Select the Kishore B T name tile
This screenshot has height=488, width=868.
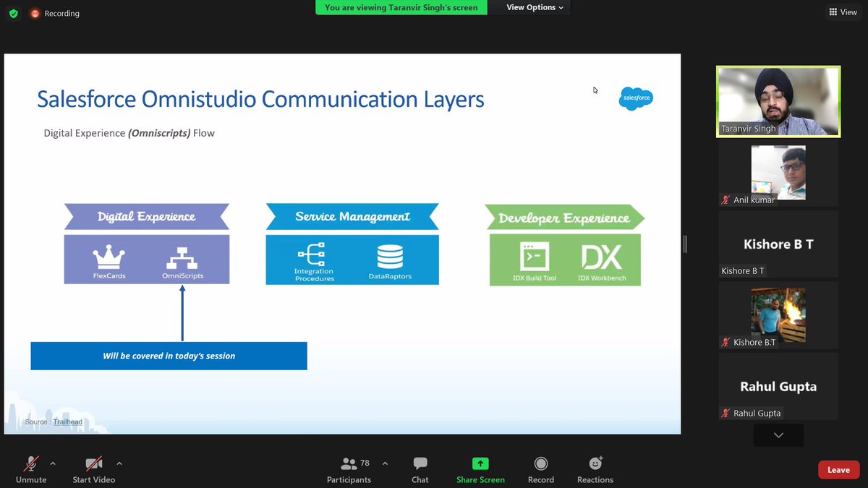(778, 244)
